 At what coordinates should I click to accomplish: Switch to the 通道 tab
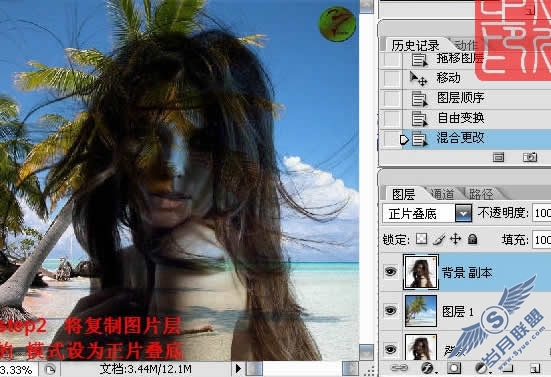442,194
